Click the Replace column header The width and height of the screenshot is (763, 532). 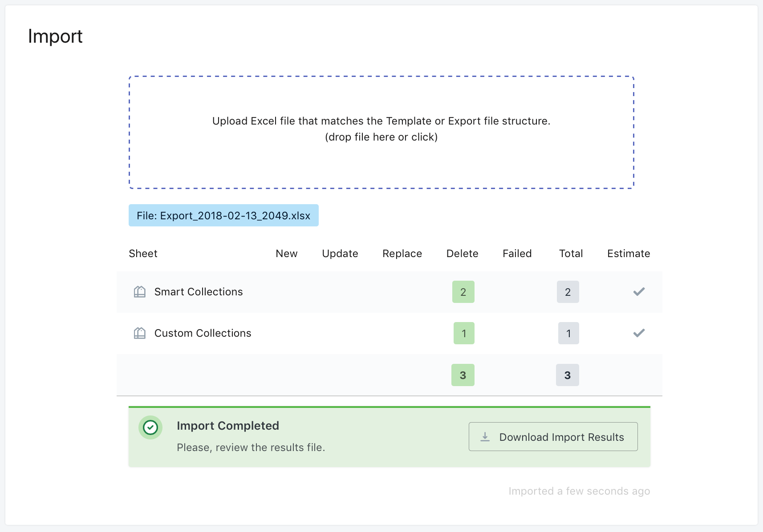402,254
